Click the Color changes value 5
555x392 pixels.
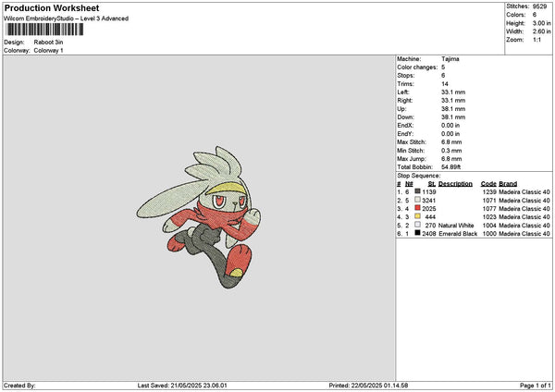point(443,67)
